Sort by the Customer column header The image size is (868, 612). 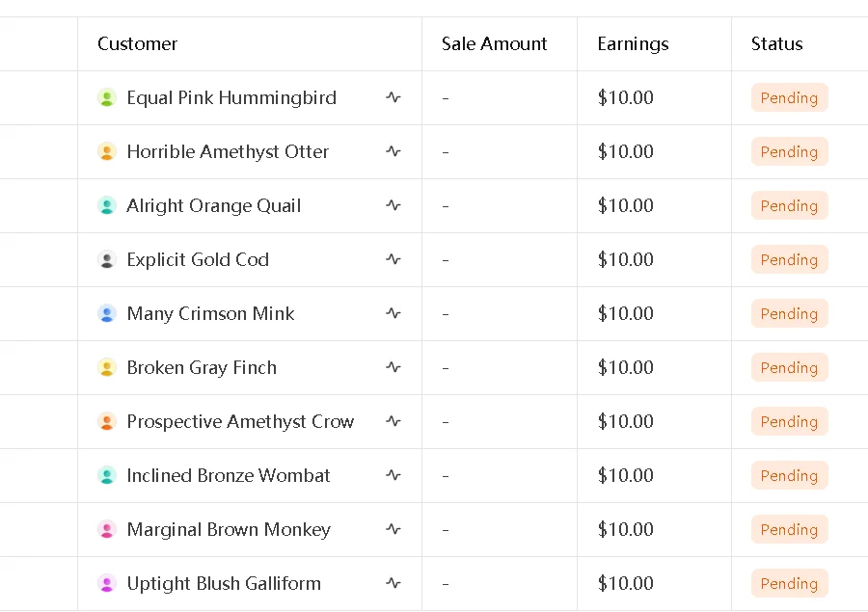click(138, 43)
